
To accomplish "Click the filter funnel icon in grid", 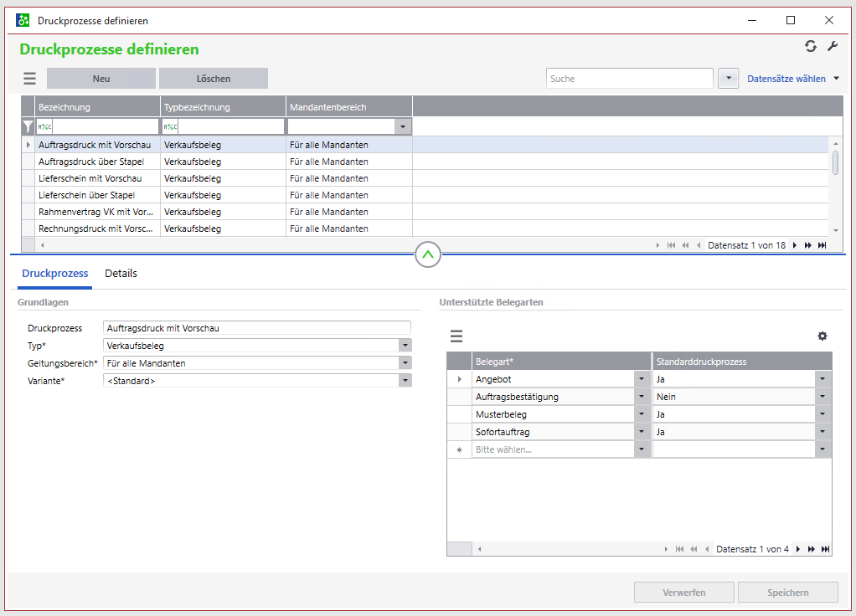I will (28, 126).
